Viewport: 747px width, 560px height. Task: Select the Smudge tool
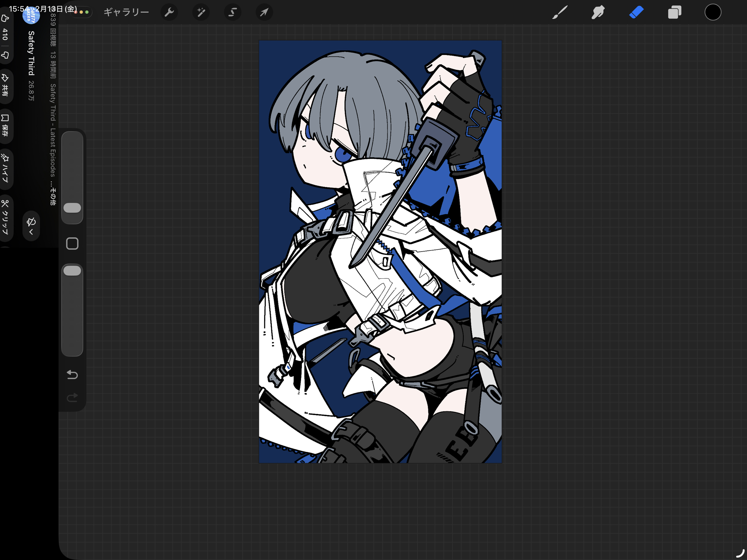click(x=598, y=12)
